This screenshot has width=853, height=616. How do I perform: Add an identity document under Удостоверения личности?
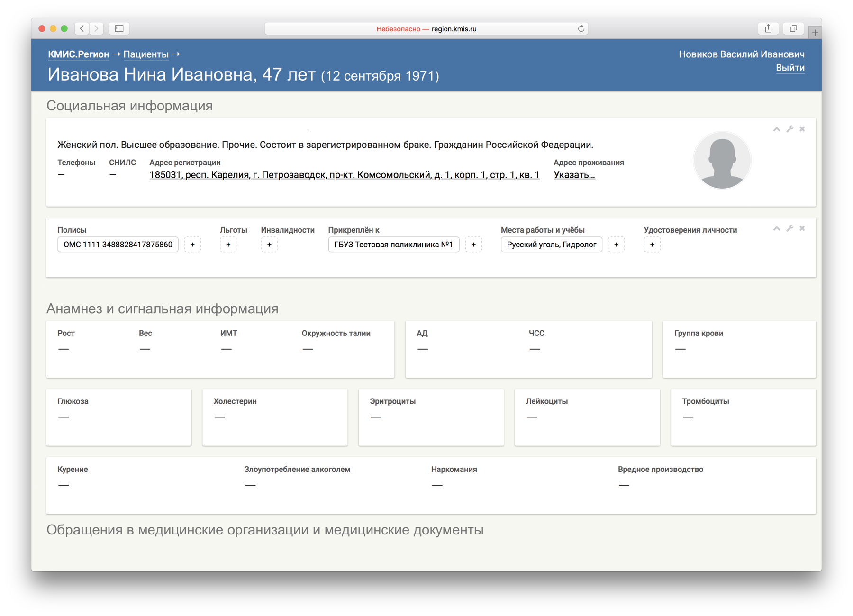[652, 245]
